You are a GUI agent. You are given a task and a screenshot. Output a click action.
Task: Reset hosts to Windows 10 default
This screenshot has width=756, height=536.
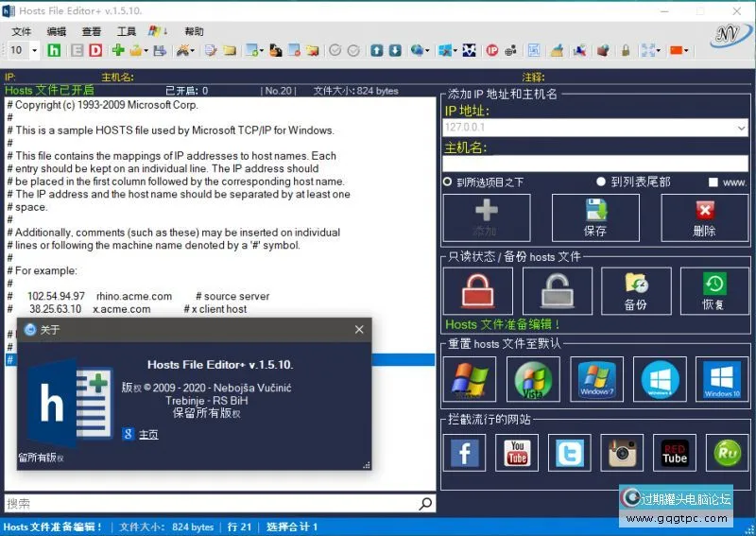point(721,379)
